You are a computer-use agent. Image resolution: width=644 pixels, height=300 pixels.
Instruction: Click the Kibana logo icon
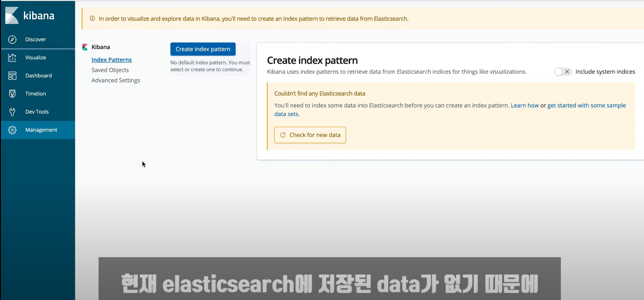tap(12, 15)
